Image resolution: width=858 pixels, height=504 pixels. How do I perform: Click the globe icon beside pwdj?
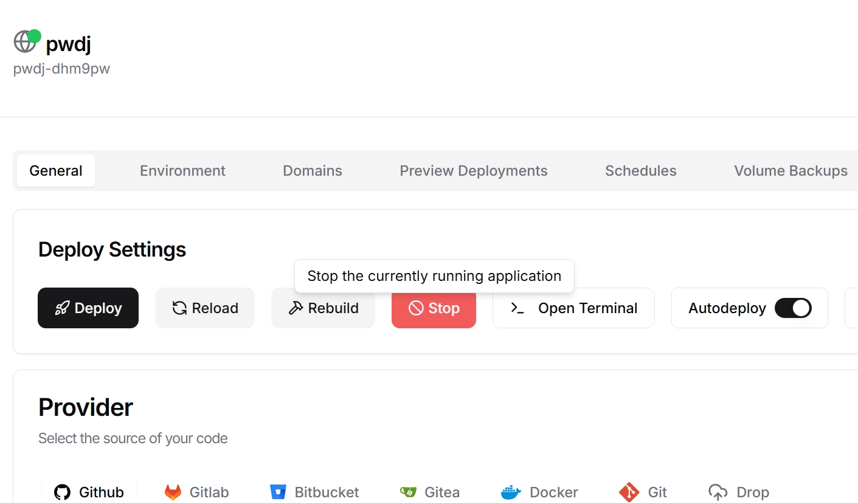coord(25,41)
